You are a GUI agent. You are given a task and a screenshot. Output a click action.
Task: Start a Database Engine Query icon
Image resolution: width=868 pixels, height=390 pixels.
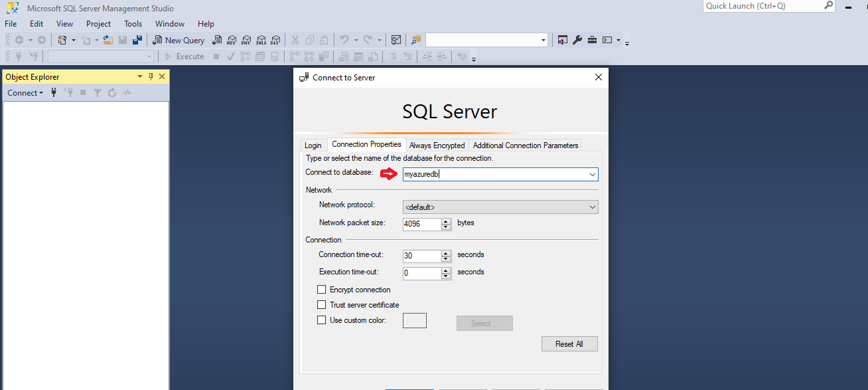(x=217, y=40)
